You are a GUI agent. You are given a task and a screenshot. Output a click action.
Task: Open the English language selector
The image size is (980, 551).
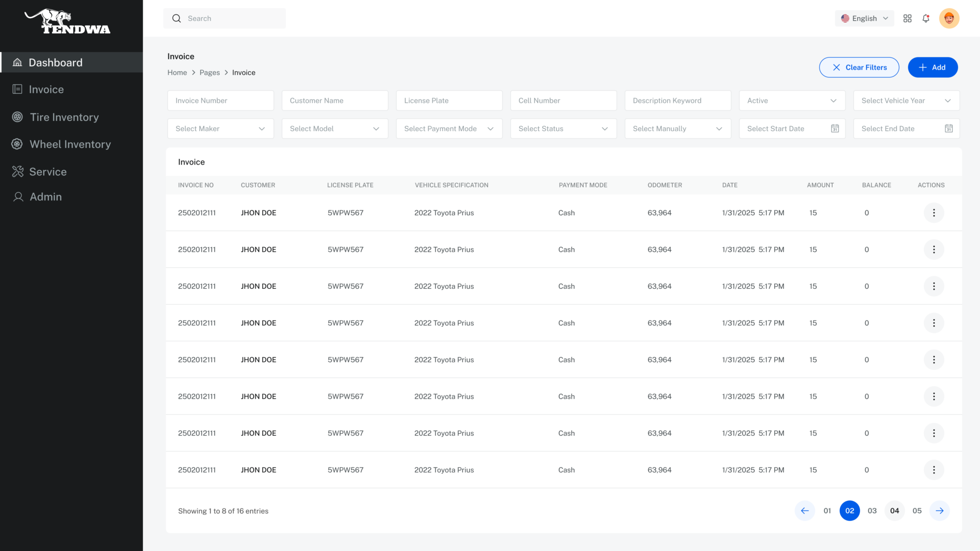point(864,18)
